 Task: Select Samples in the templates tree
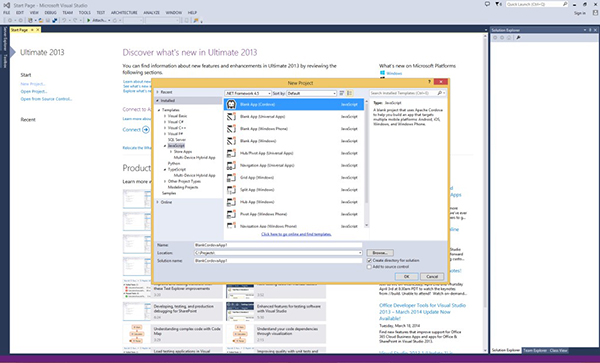coord(169,193)
